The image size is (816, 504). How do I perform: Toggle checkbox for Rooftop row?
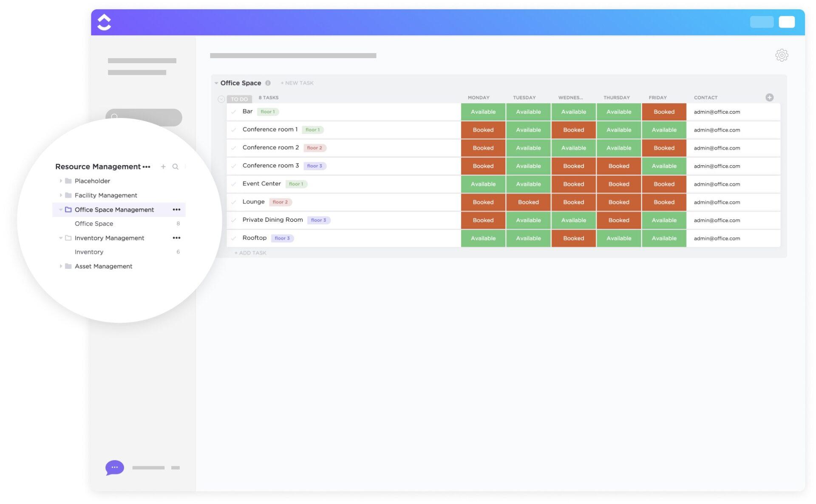click(233, 238)
